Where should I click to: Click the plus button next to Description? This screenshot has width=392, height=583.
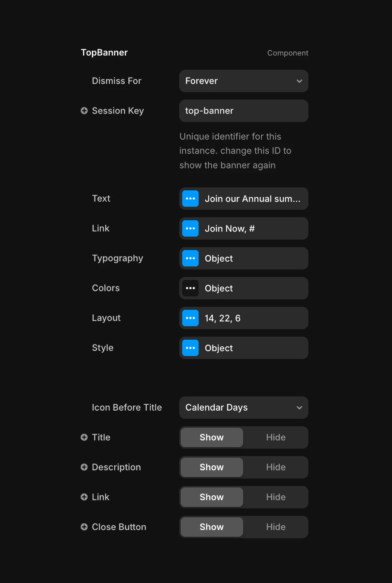[84, 467]
